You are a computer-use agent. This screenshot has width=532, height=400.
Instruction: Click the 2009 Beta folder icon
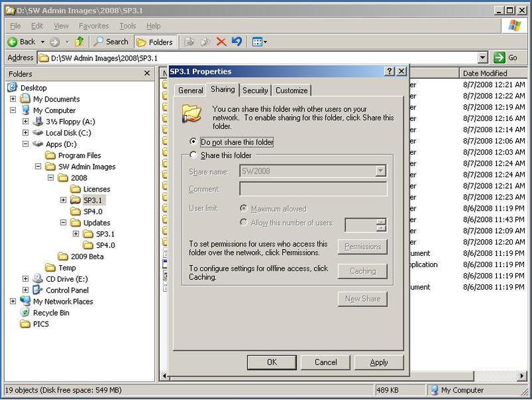pyautogui.click(x=63, y=256)
